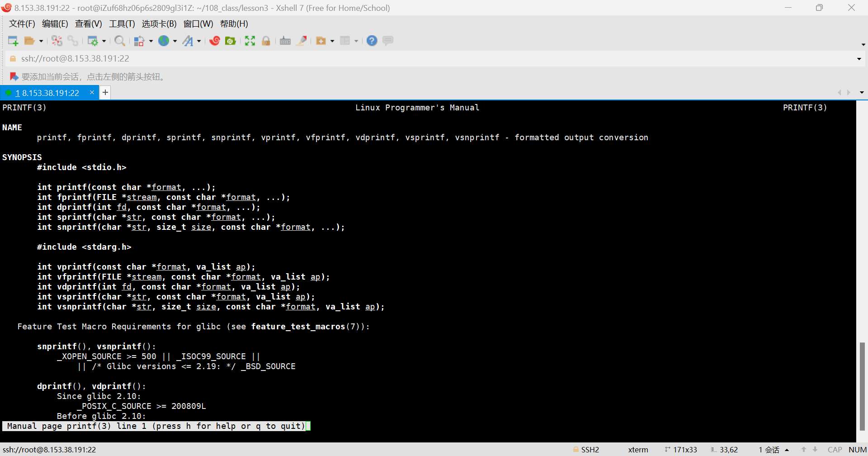Open the tab list dropdown arrow
This screenshot has height=456, width=868.
(862, 92)
